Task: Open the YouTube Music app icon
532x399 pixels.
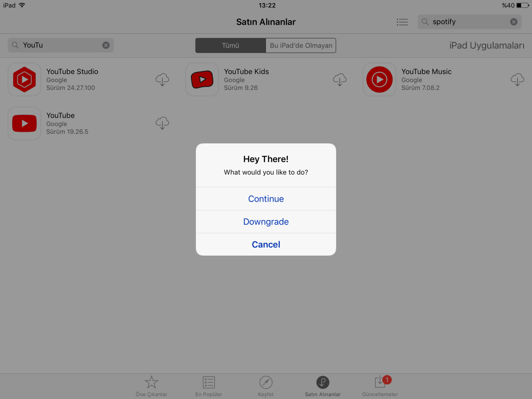Action: pos(379,79)
